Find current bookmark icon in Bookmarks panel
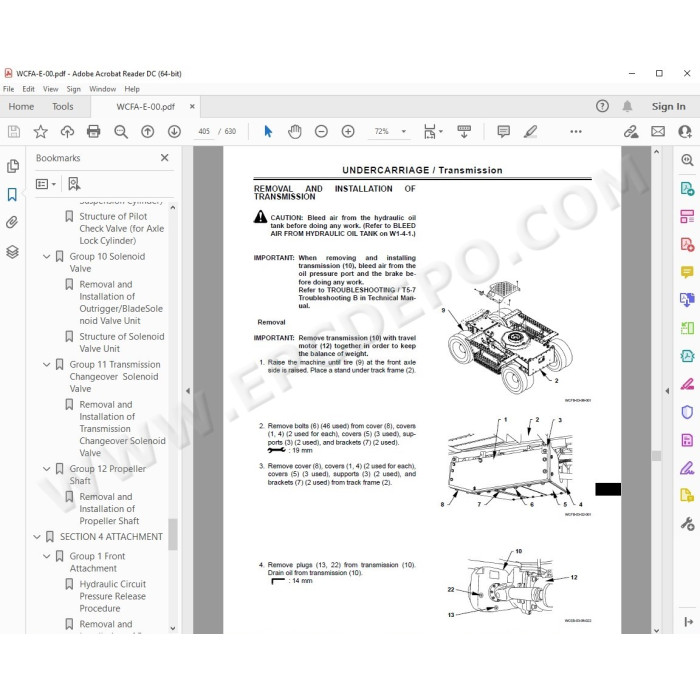The height and width of the screenshot is (700, 700). click(x=74, y=183)
